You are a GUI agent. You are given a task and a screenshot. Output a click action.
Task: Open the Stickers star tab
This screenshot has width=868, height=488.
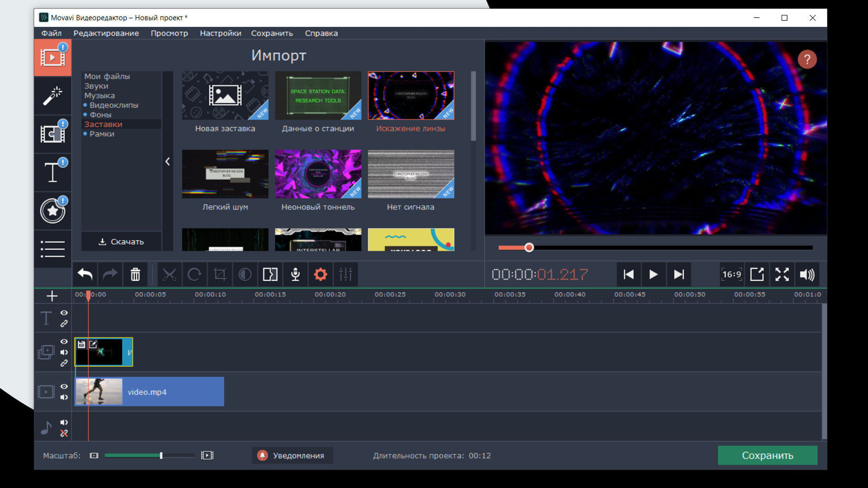(x=52, y=211)
